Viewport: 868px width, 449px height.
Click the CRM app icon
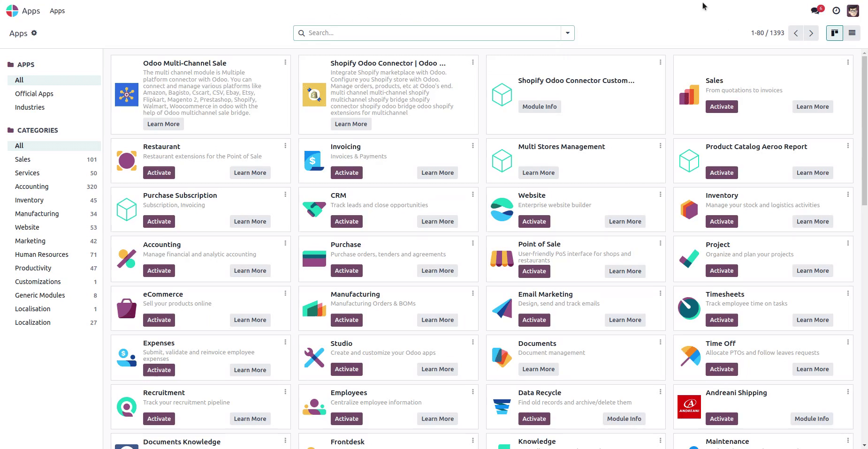click(314, 210)
